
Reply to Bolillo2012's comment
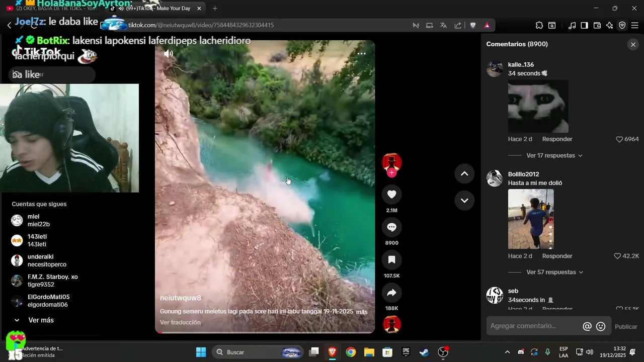pos(557,256)
